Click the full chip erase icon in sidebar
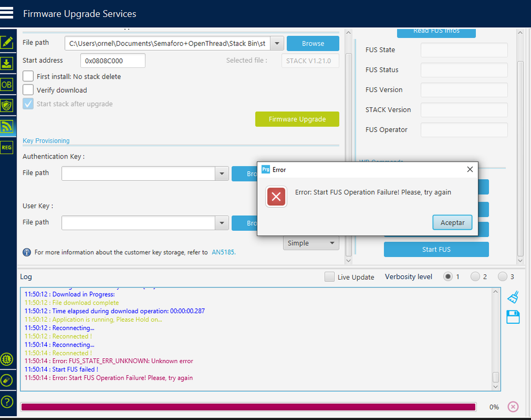Screen dimensions: 531x420 tap(7, 380)
